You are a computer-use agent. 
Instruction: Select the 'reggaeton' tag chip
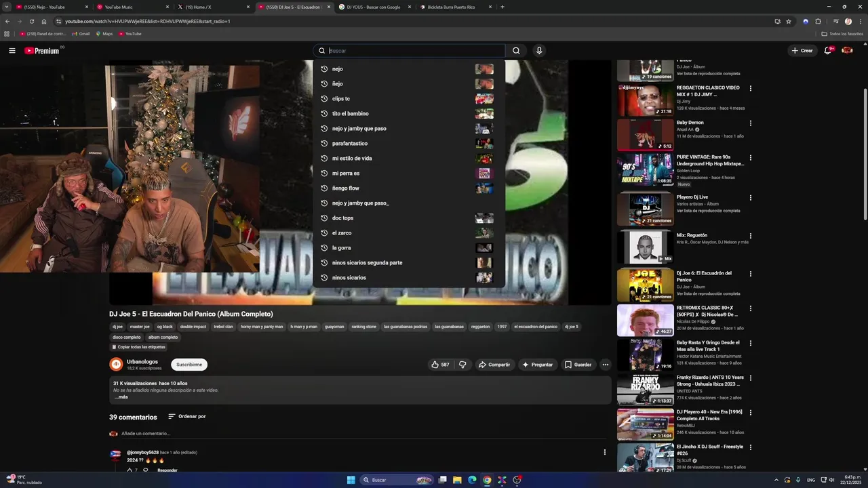(x=480, y=327)
